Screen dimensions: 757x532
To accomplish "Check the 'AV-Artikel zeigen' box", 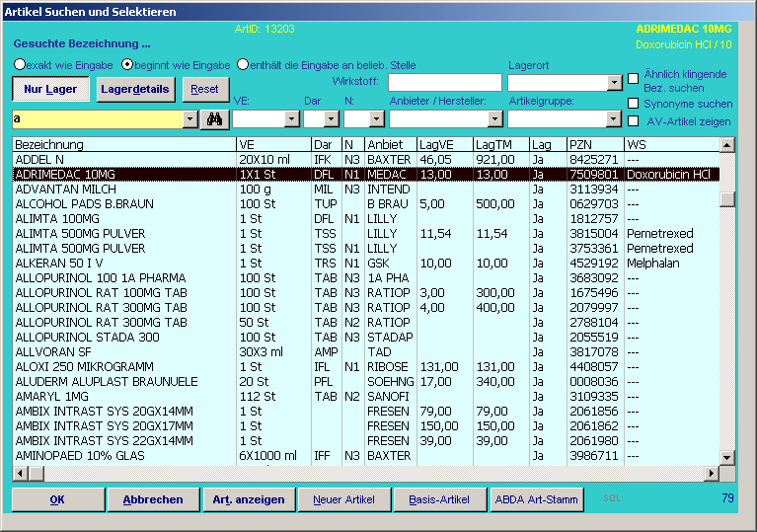I will point(634,121).
